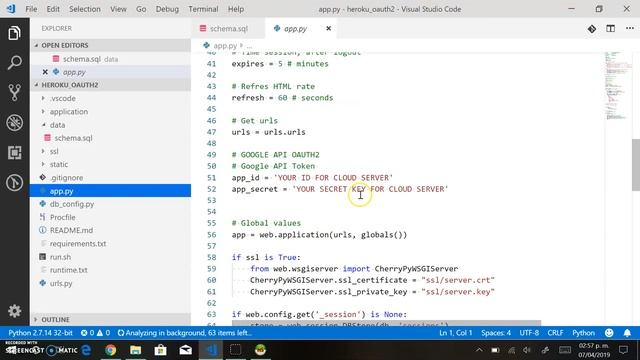The width and height of the screenshot is (640, 360).
Task: Collapse the HEROKU_OAUTH2 folder section
Action: tap(69, 85)
